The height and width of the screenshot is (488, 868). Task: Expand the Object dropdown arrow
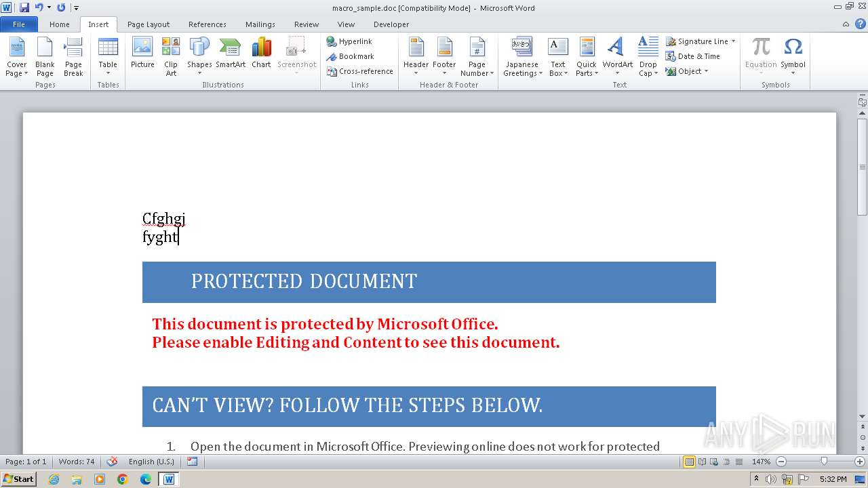[x=706, y=71]
